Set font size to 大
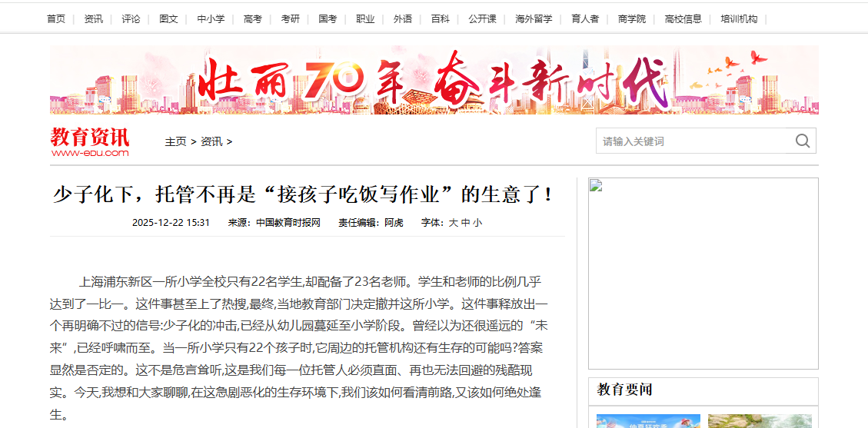 pos(453,223)
